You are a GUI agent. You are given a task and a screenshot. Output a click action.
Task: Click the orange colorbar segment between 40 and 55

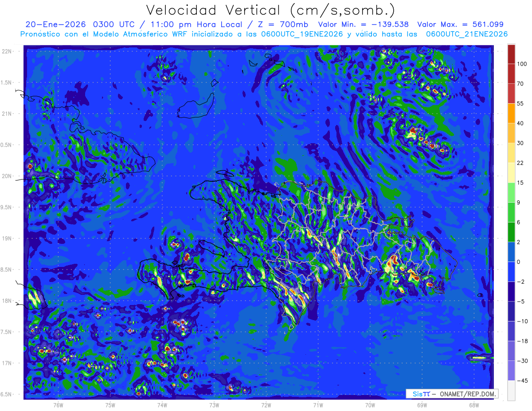511,113
